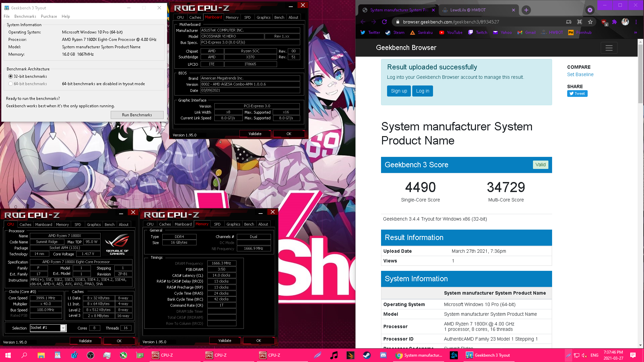Open the Windows Start menu
The height and width of the screenshot is (362, 644).
coord(8,355)
